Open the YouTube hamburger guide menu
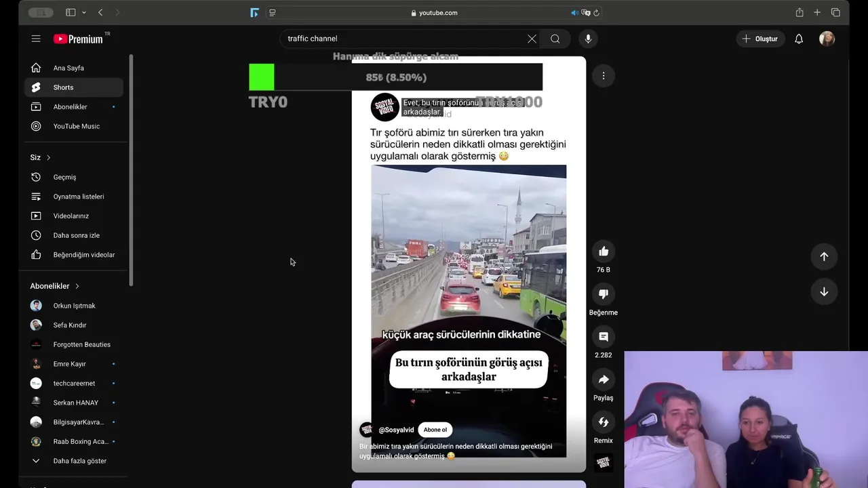The height and width of the screenshot is (488, 868). pyautogui.click(x=36, y=39)
